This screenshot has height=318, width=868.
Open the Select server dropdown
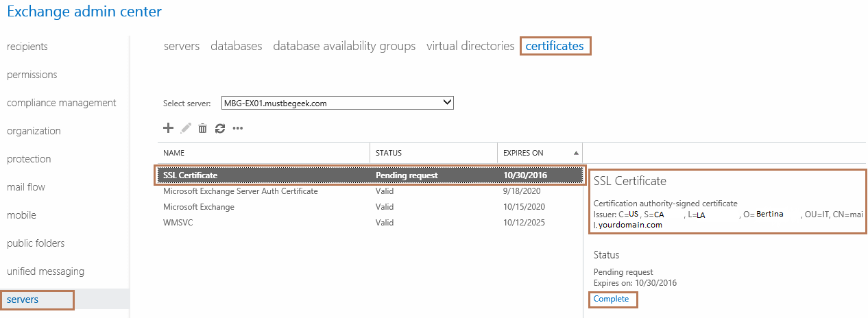point(337,103)
